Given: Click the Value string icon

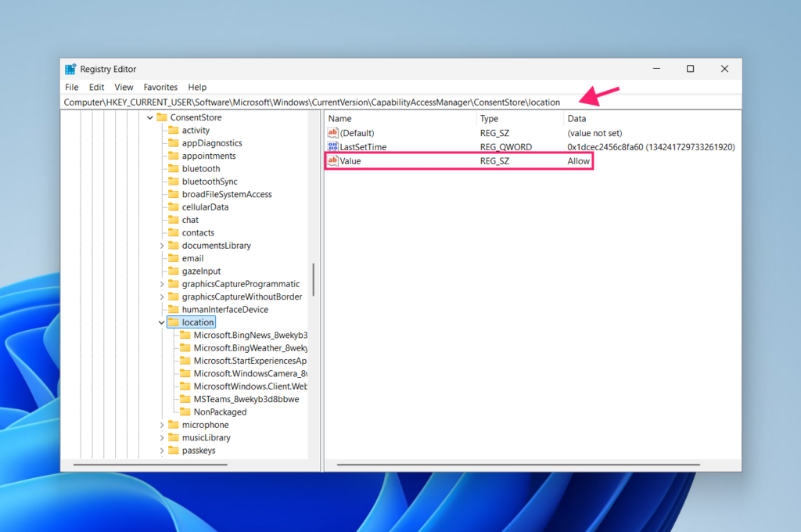Looking at the screenshot, I should [332, 160].
